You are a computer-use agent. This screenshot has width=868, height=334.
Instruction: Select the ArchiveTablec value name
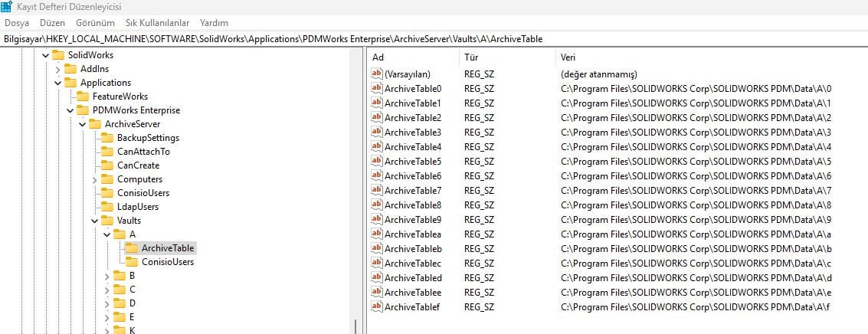point(413,263)
